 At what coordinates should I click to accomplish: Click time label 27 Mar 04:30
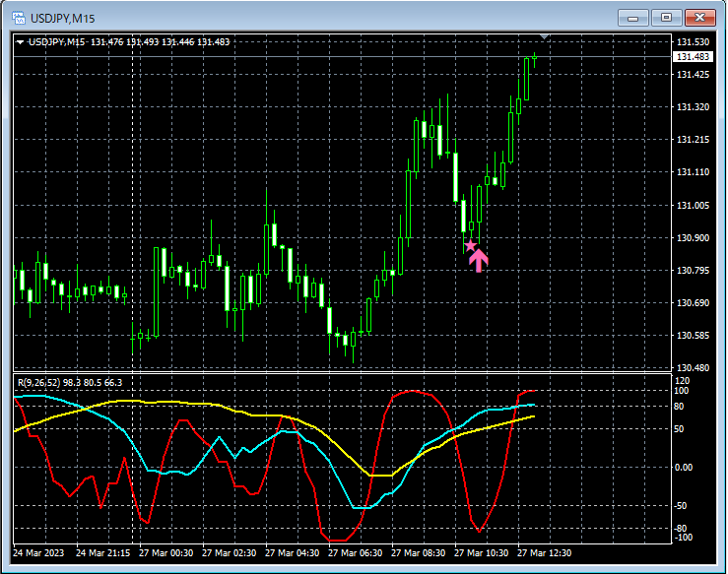click(x=292, y=553)
